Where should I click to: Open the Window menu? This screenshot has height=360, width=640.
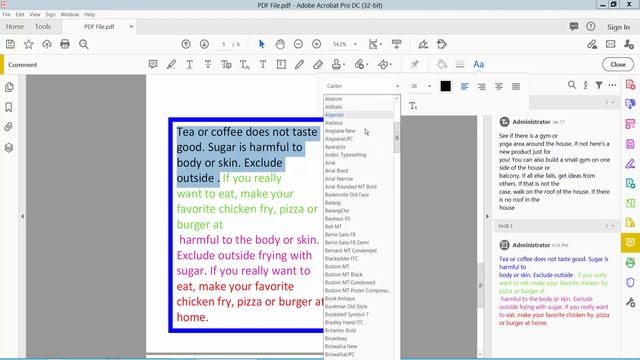(x=70, y=14)
